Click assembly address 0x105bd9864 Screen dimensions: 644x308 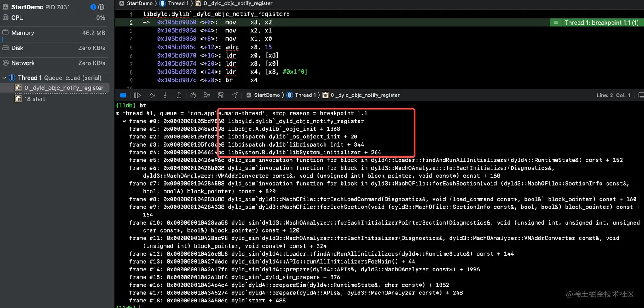(x=177, y=31)
